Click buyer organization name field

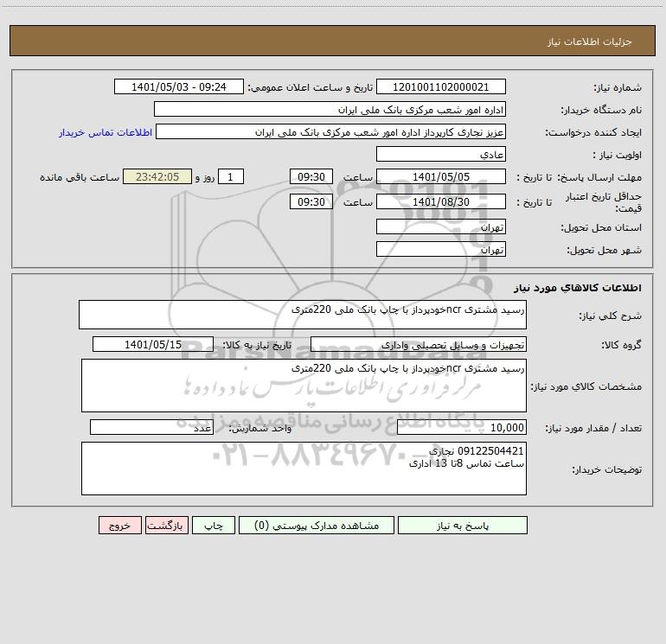pos(330,109)
